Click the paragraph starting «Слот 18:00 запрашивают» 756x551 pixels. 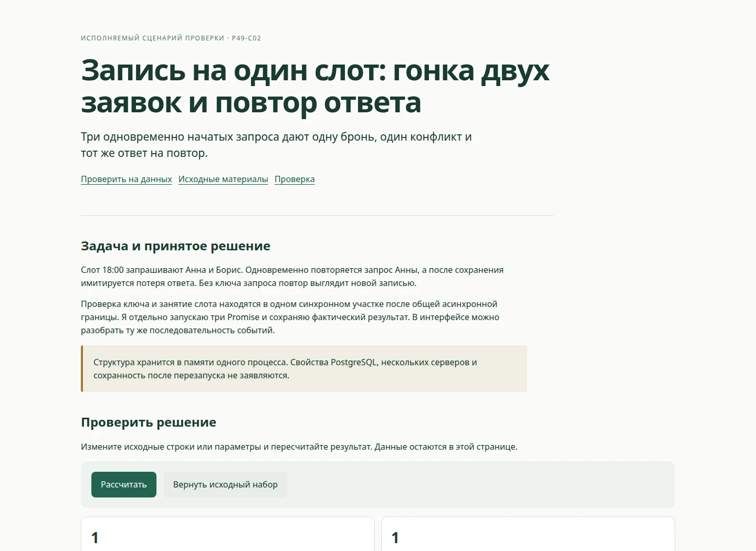292,277
